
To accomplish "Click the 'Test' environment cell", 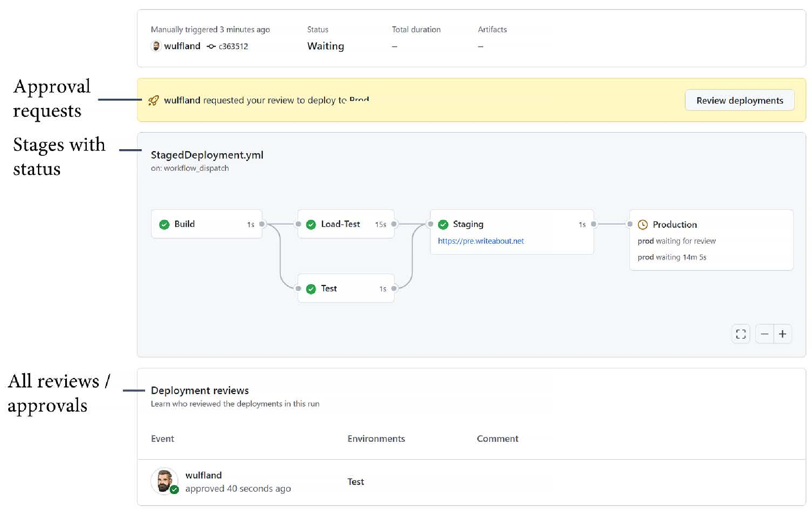I will [x=356, y=481].
